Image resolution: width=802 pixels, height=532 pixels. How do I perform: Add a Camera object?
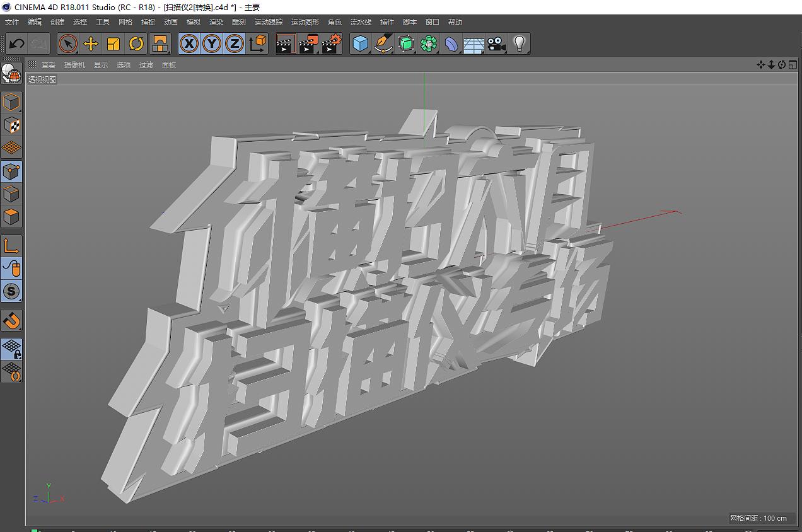coord(497,43)
